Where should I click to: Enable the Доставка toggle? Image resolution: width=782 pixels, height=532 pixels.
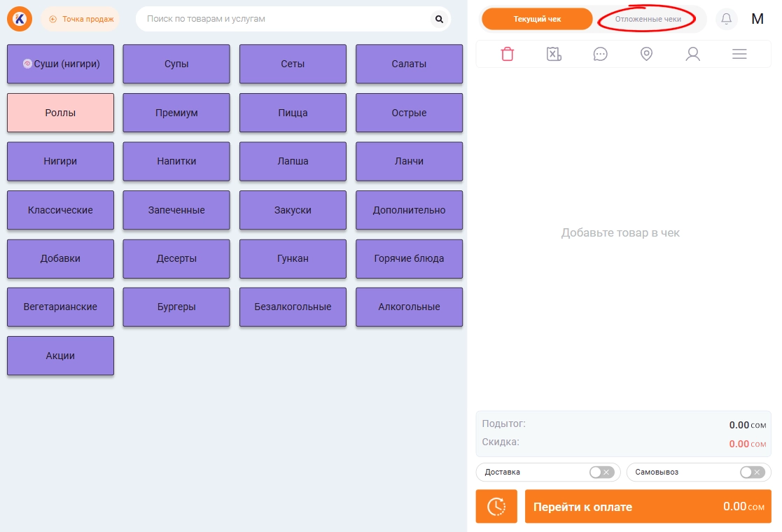[x=601, y=472]
